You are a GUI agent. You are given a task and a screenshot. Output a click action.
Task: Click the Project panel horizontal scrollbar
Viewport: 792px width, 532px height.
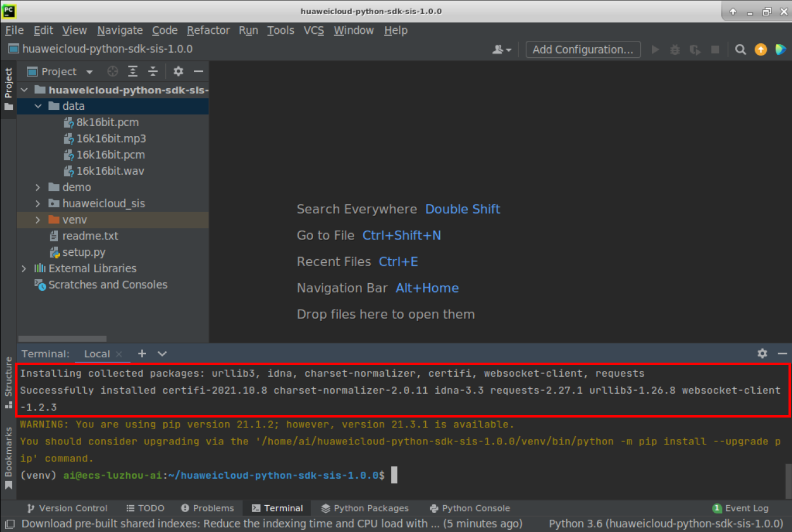click(x=62, y=339)
